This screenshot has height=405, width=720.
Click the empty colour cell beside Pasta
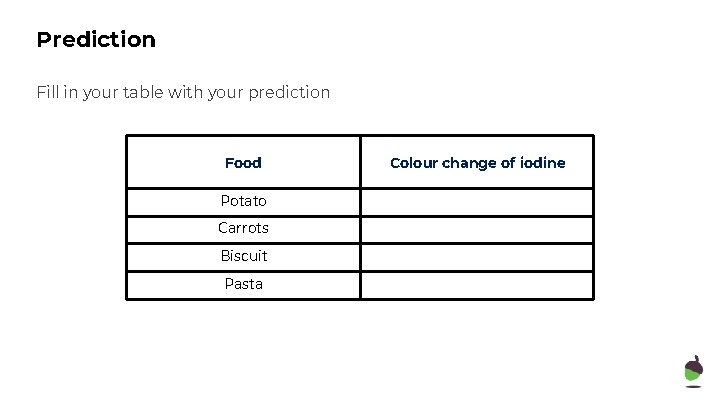tap(477, 285)
